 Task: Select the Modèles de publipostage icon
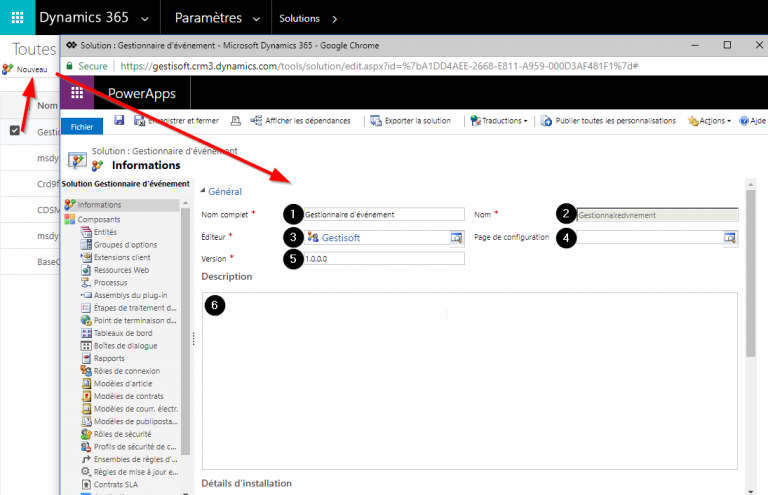pos(86,422)
